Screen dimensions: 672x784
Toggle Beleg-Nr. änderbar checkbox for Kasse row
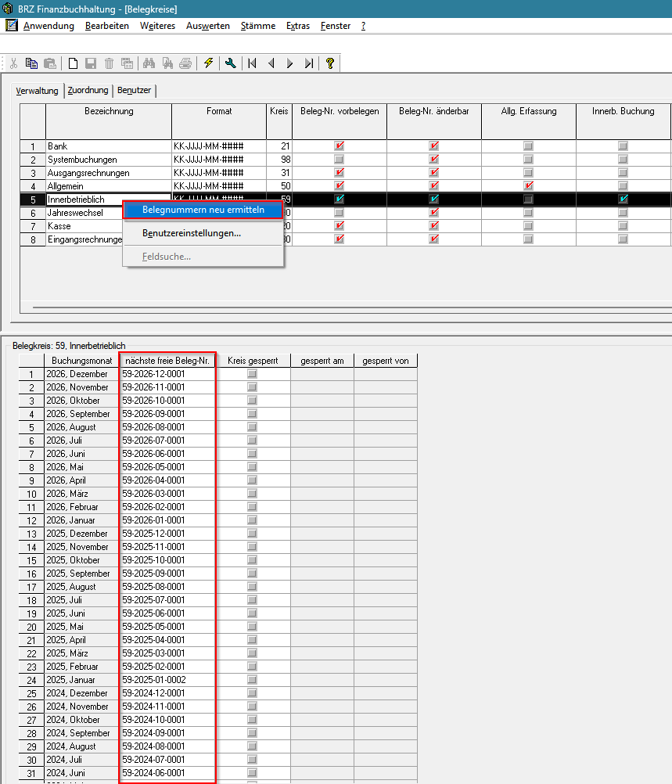point(434,226)
